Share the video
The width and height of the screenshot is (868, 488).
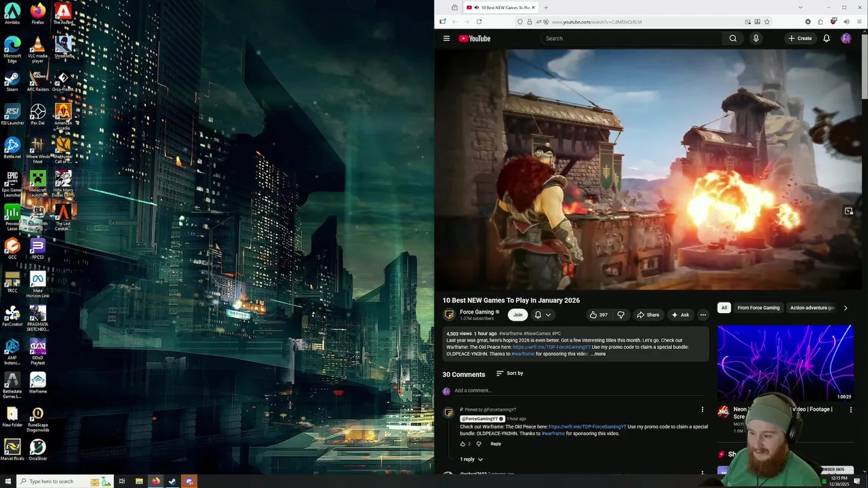point(648,314)
